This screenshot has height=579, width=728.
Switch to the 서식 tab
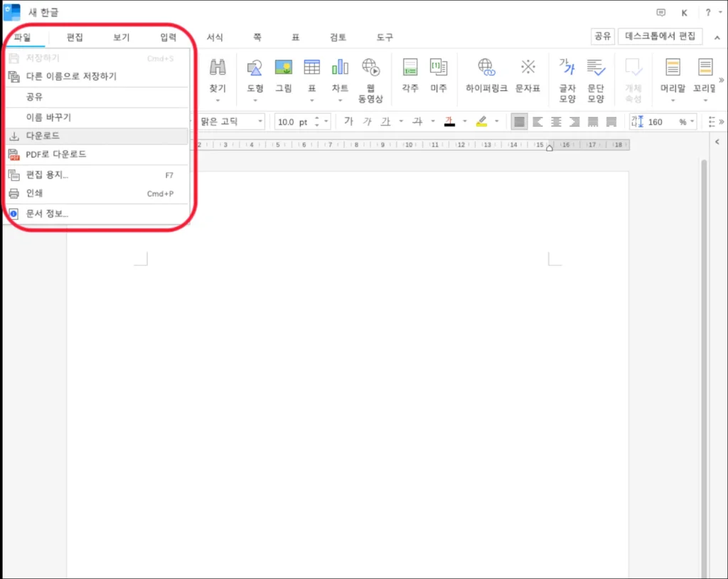tap(215, 37)
